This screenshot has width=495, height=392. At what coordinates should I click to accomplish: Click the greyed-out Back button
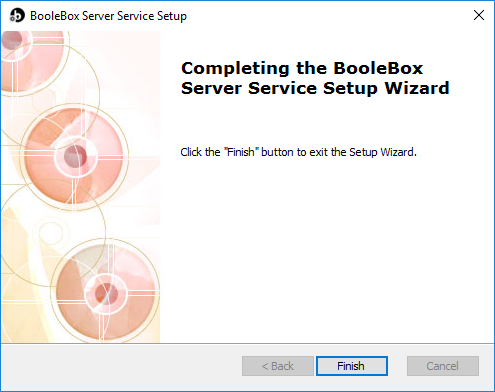(x=278, y=366)
